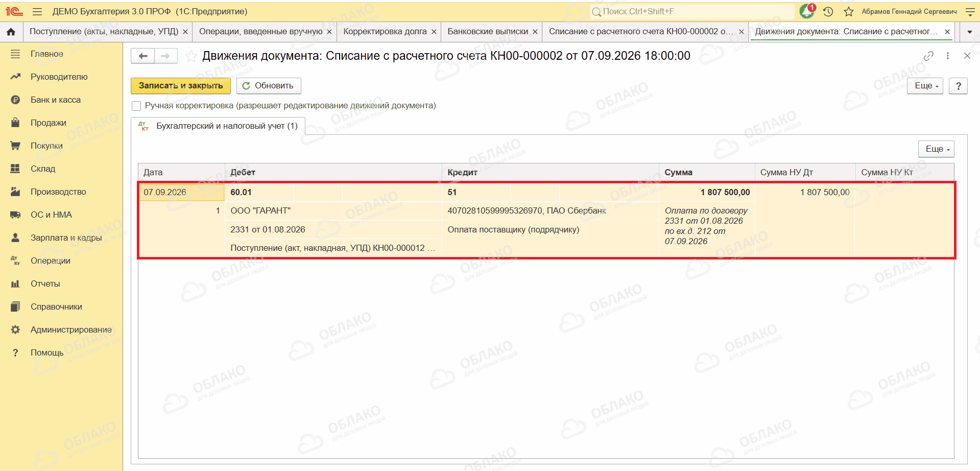Screen dimensions: 980x471
Task: Copy link to document chain icon
Action: click(929, 56)
